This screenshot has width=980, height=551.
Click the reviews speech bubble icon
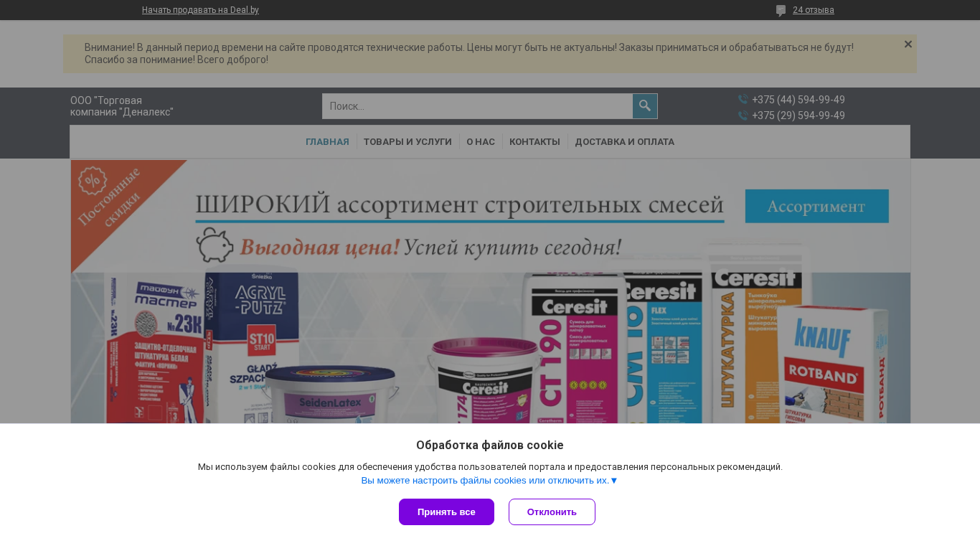coord(781,11)
